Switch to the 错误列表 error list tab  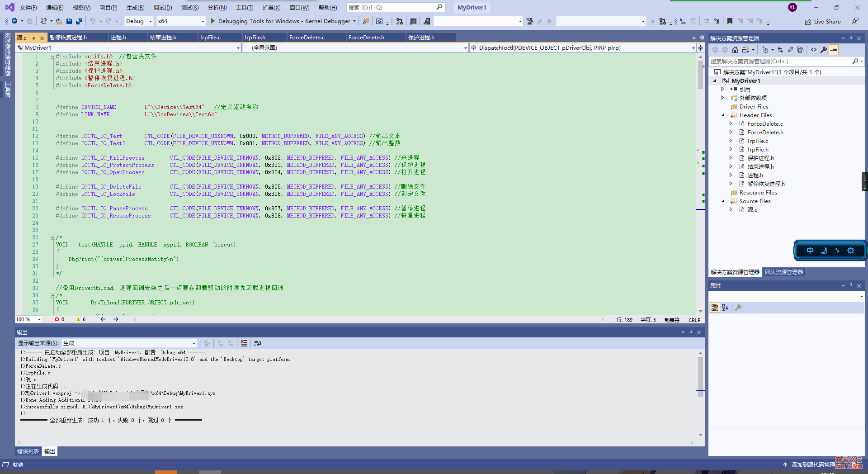coord(28,451)
